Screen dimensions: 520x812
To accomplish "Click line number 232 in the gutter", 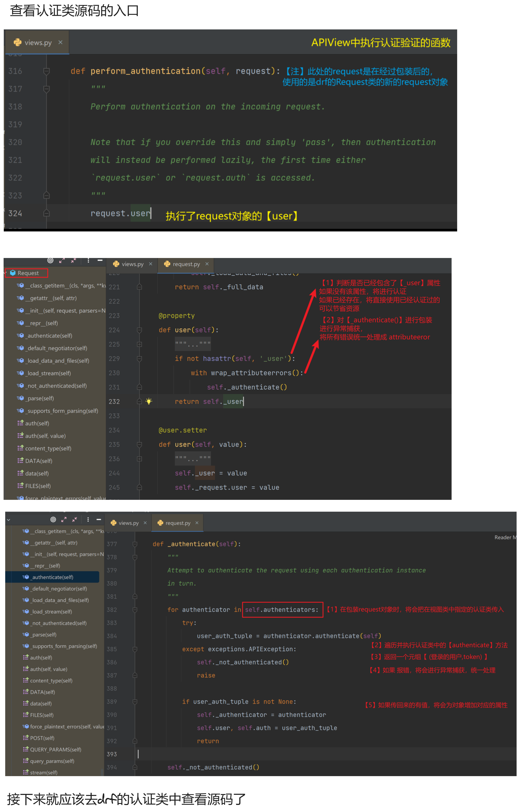I will [x=114, y=402].
